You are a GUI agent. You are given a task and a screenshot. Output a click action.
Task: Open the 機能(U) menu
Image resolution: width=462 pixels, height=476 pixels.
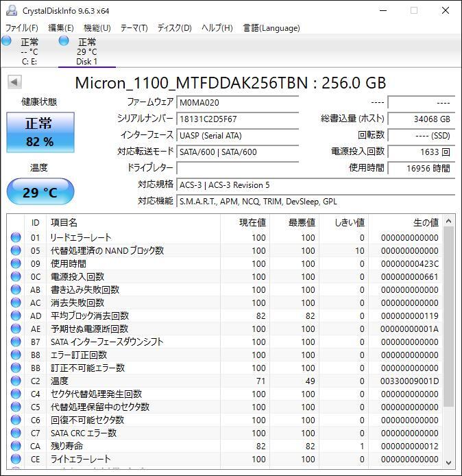[x=97, y=28]
